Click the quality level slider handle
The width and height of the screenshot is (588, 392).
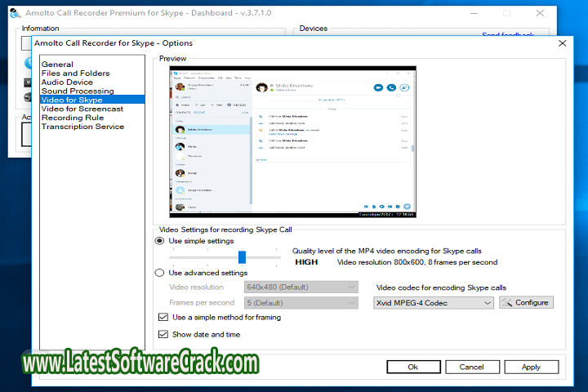click(x=243, y=257)
